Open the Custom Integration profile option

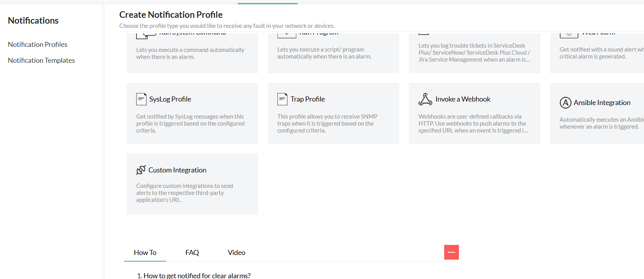click(192, 184)
